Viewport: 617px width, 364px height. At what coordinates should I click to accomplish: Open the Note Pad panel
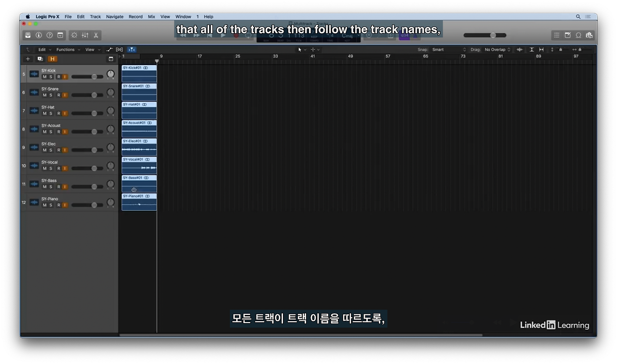[x=567, y=35]
